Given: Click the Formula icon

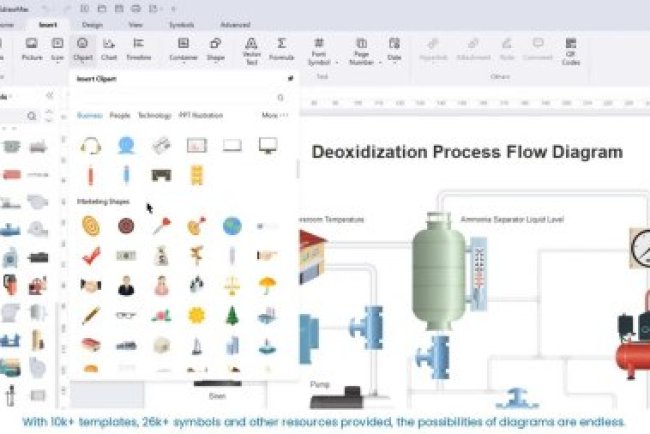Looking at the screenshot, I should pyautogui.click(x=282, y=48).
